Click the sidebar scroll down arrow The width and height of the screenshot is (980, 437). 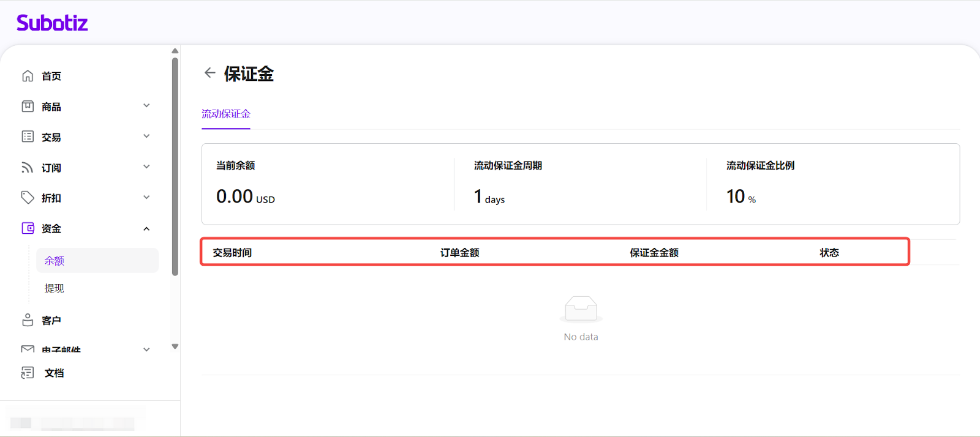(x=175, y=346)
